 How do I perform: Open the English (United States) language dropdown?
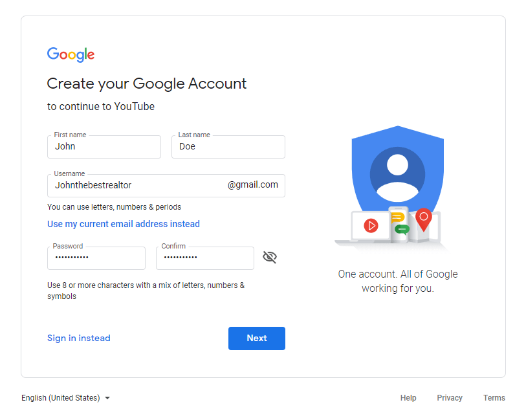point(65,398)
